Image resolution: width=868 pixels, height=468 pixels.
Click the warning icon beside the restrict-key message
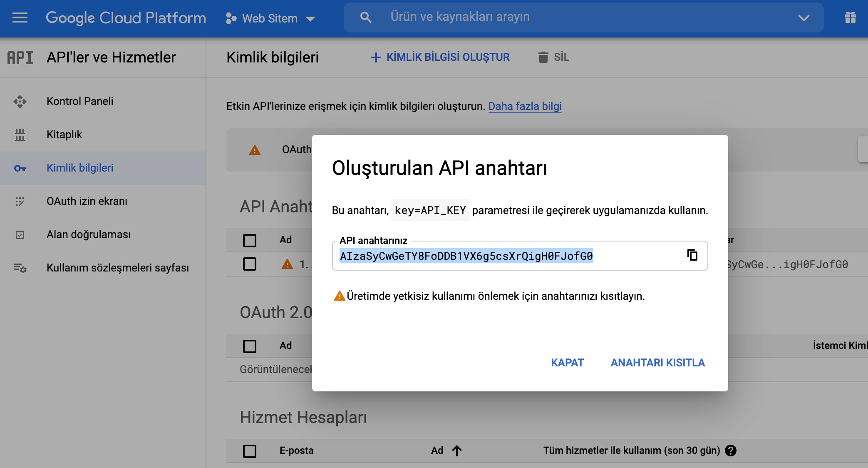(340, 296)
